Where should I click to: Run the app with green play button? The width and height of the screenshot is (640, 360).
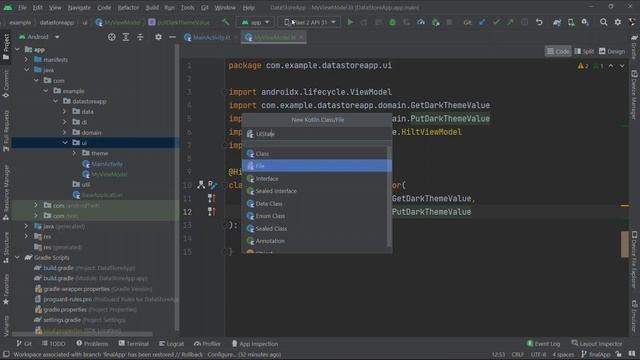350,22
